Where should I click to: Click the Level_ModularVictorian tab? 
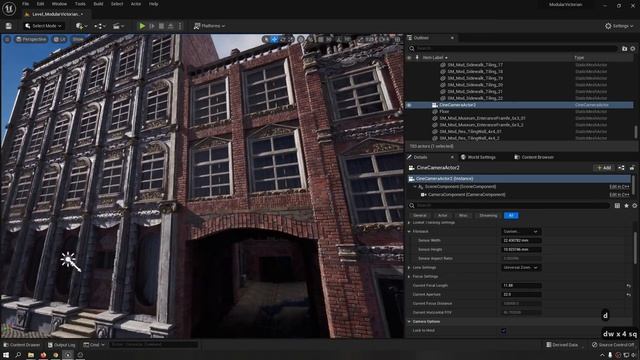point(56,14)
